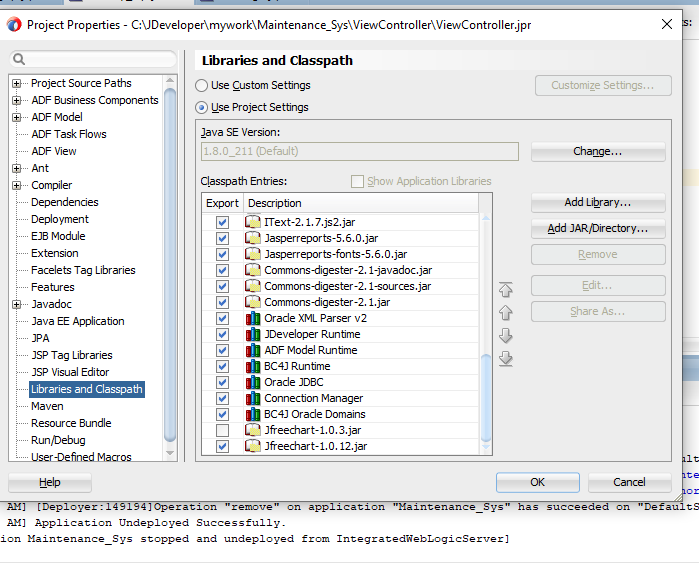Click the Jasperreports-5.6.0.jar file icon
Screen dimensions: 699x563
(x=253, y=238)
